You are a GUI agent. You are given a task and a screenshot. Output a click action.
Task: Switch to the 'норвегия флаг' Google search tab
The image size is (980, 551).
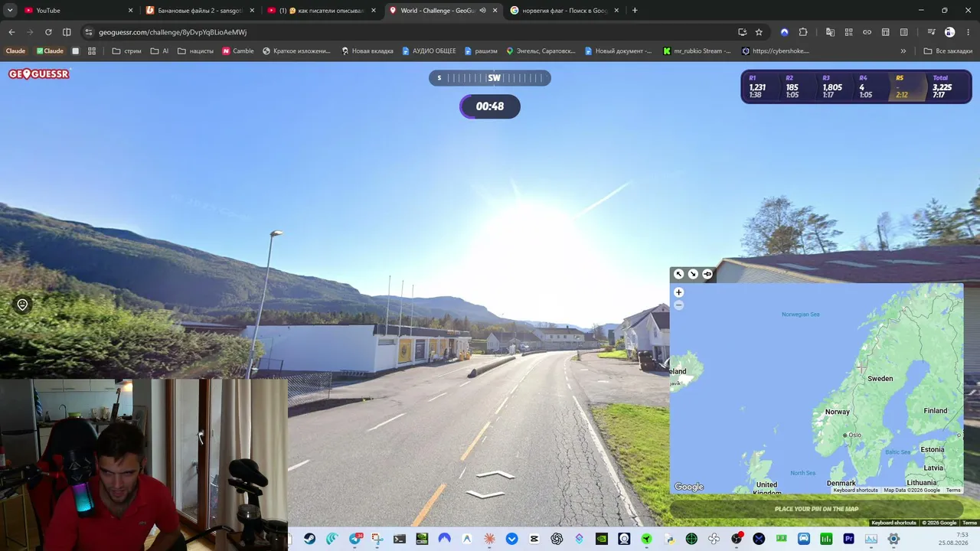click(565, 11)
